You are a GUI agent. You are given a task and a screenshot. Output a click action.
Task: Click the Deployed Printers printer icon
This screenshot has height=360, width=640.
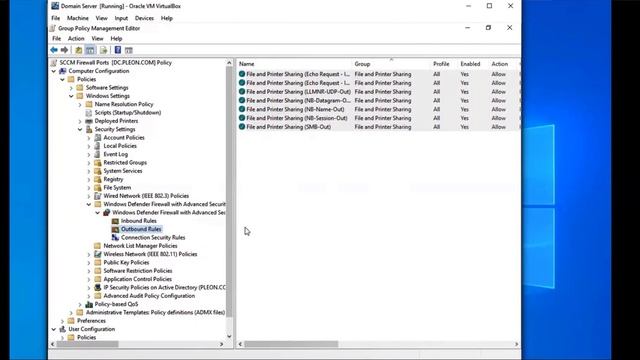coord(89,121)
